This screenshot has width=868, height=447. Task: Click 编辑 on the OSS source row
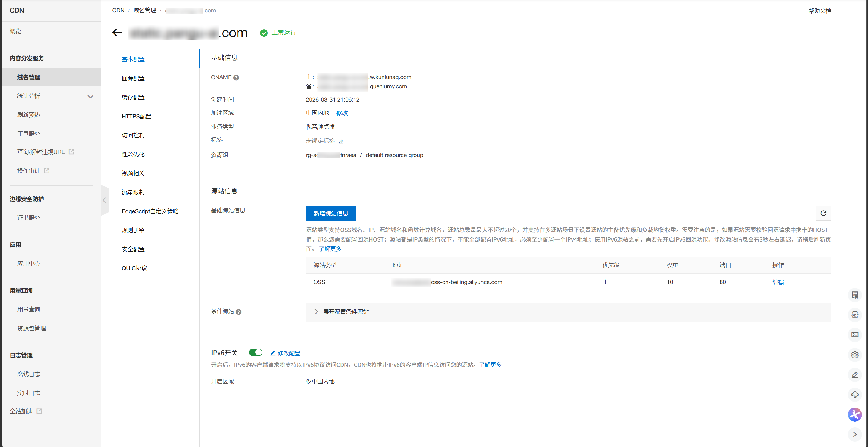pyautogui.click(x=778, y=282)
